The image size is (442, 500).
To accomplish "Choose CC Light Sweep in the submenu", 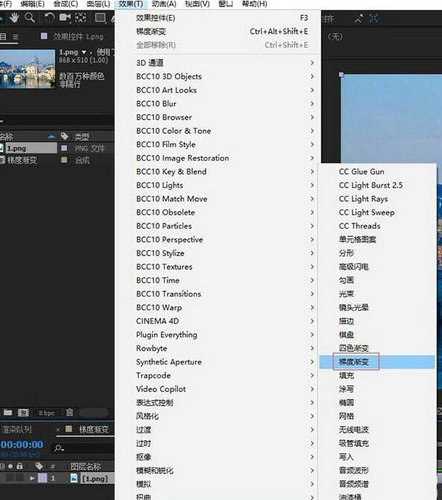I will [x=378, y=212].
